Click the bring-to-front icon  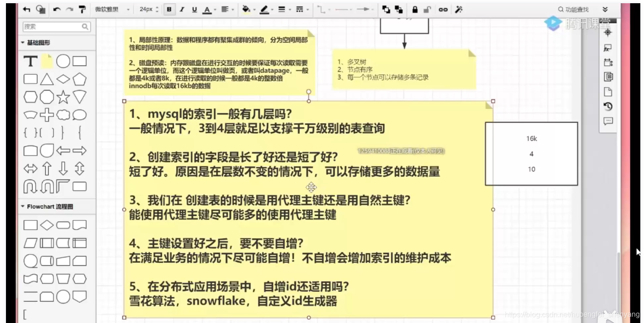point(386,9)
